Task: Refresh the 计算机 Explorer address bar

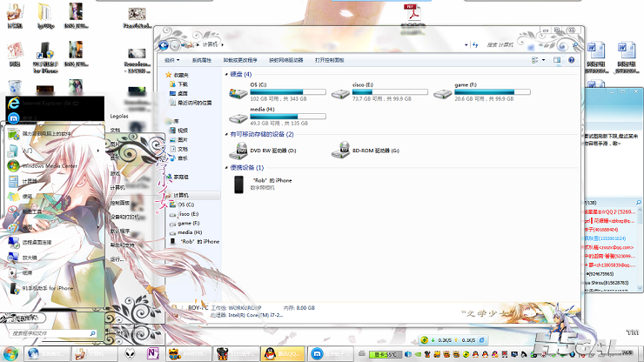Action: click(476, 44)
